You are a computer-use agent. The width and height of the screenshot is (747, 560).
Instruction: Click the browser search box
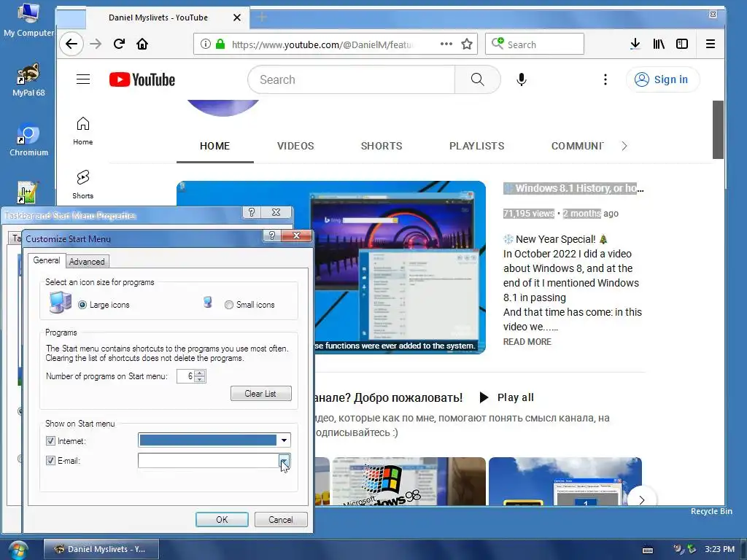point(535,44)
